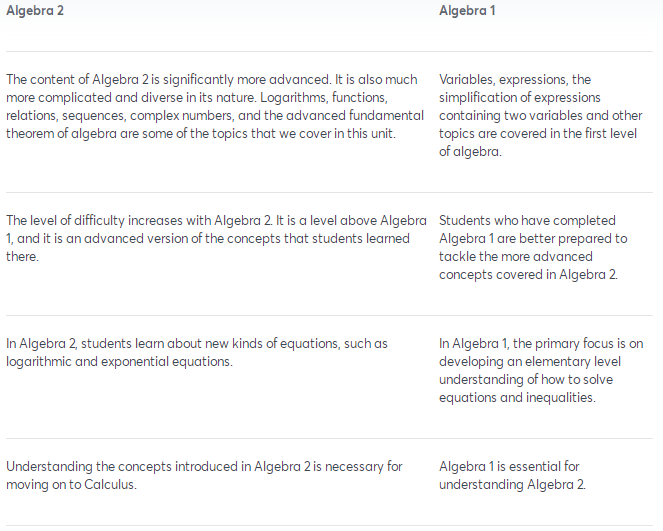Select the 'level of difficulty increases' paragraph
This screenshot has width=663, height=531.
click(x=216, y=238)
